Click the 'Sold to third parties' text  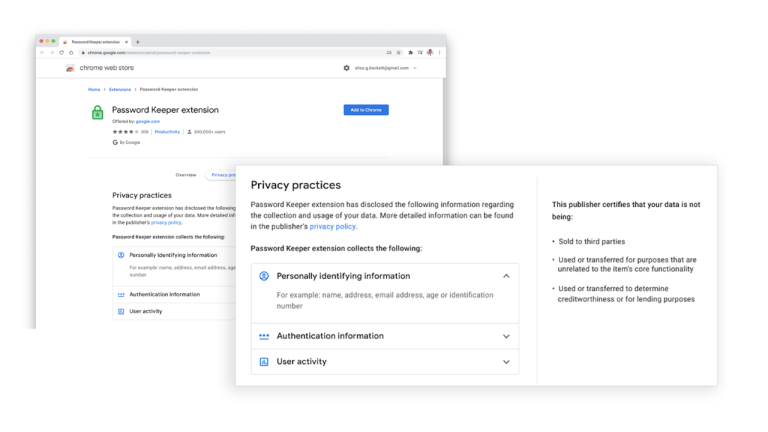[592, 241]
